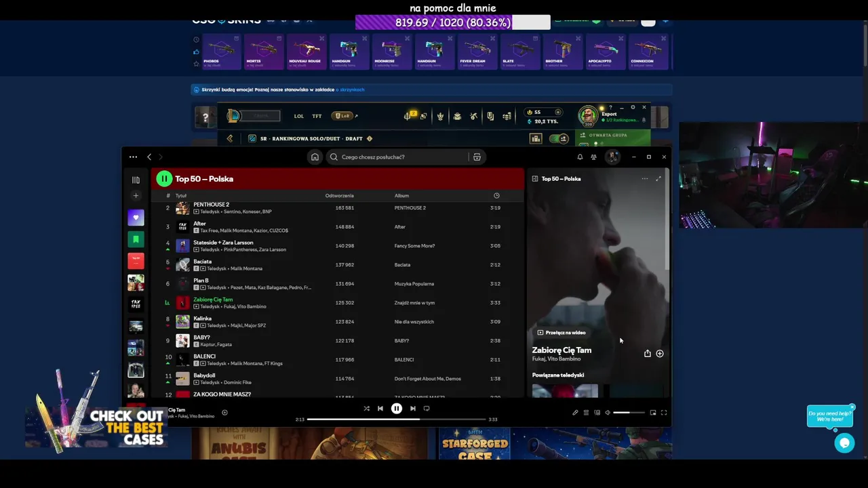
Task: Open the Browse icon in search bar
Action: [477, 157]
